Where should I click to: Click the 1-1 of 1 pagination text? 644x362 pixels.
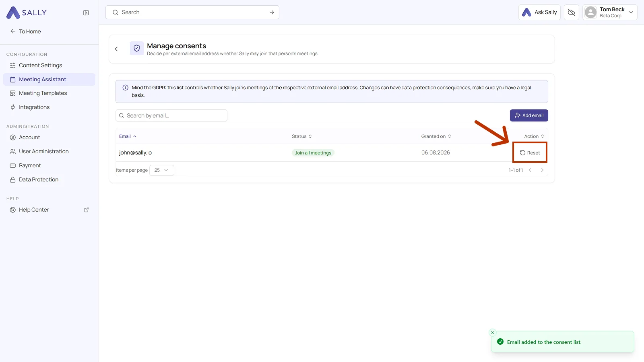(516, 170)
